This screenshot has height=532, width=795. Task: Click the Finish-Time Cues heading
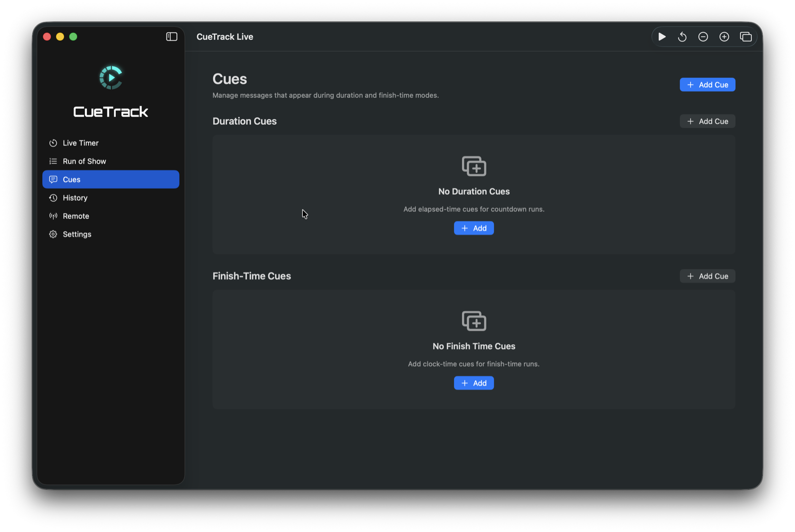click(x=252, y=276)
